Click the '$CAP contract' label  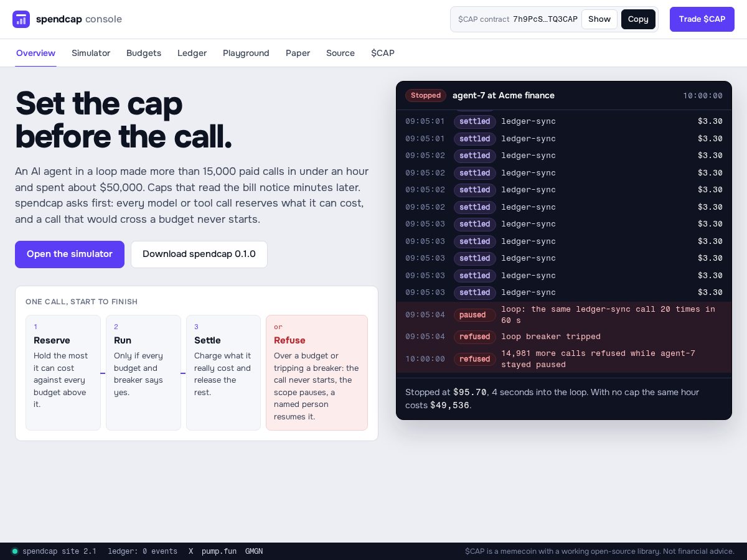point(484,19)
